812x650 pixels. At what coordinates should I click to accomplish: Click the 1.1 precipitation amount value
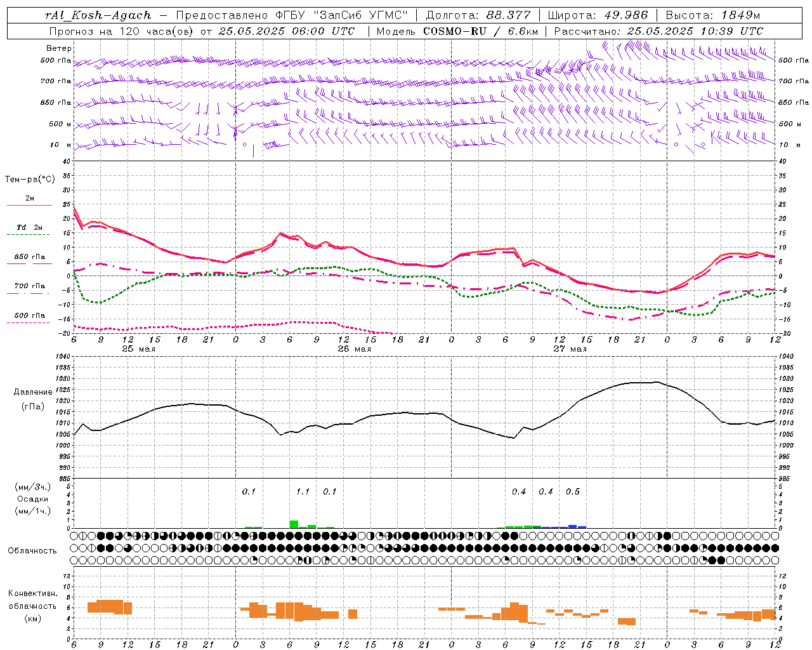303,492
